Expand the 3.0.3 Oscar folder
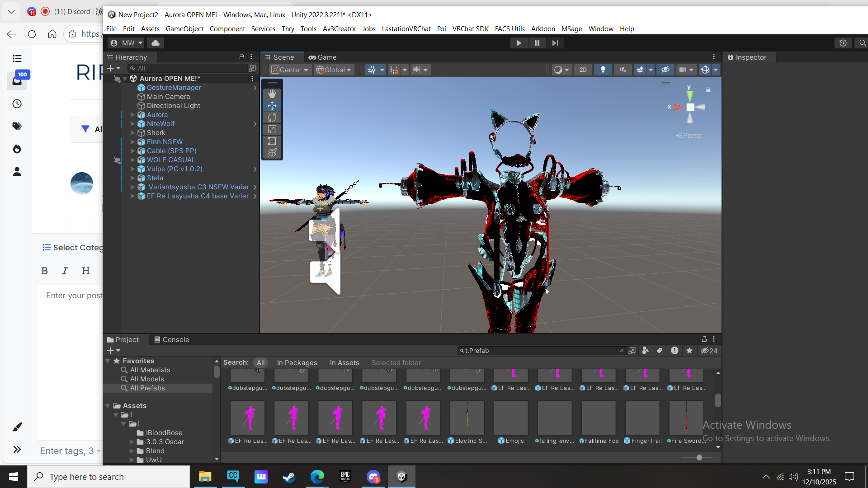 coord(132,442)
